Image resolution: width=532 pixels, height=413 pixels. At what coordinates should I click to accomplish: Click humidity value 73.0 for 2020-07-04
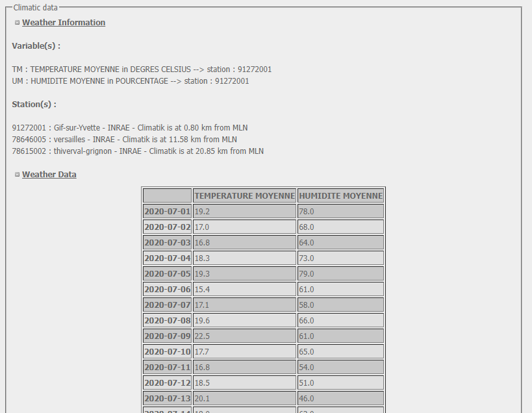340,258
